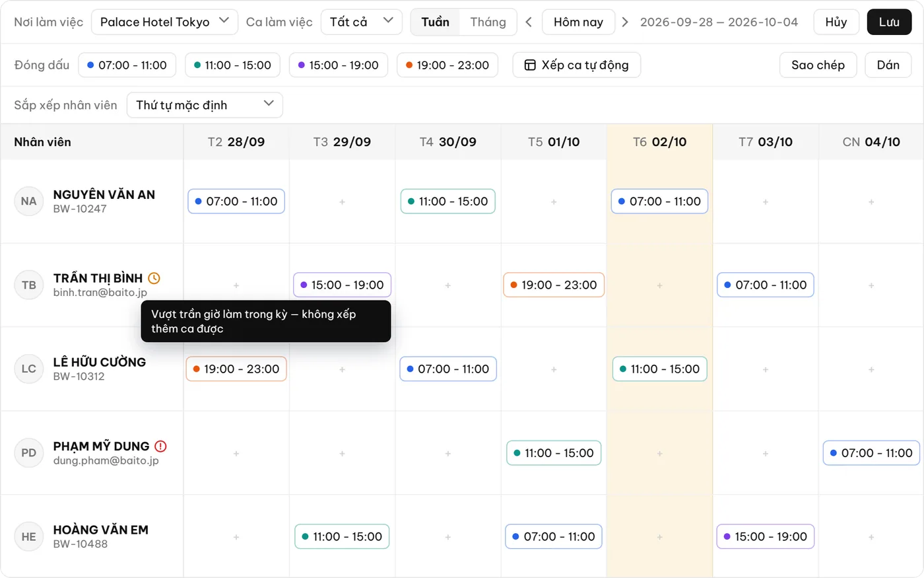924x578 pixels.
Task: Click the LC avatar of Lê Hữu Cường
Action: 28,369
